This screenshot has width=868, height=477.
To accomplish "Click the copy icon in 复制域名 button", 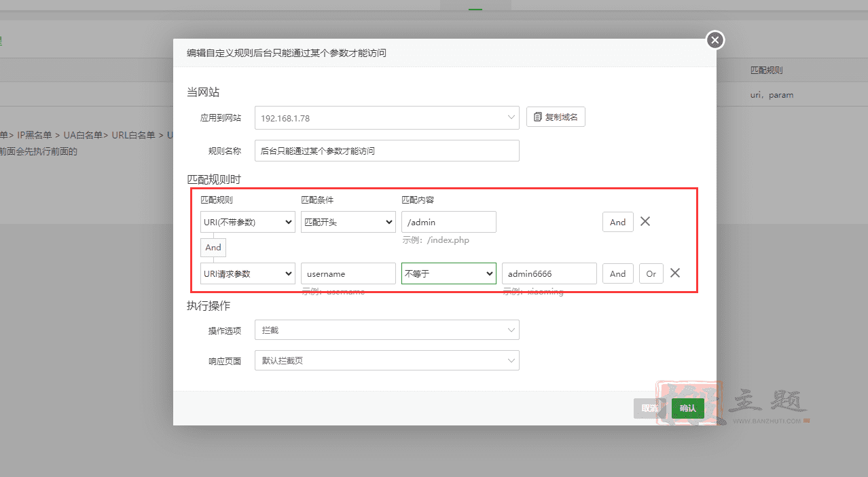I will click(538, 117).
